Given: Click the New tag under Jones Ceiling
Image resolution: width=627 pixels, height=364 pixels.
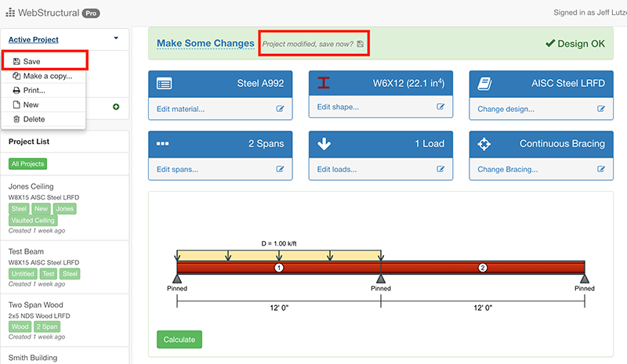Looking at the screenshot, I should [41, 208].
